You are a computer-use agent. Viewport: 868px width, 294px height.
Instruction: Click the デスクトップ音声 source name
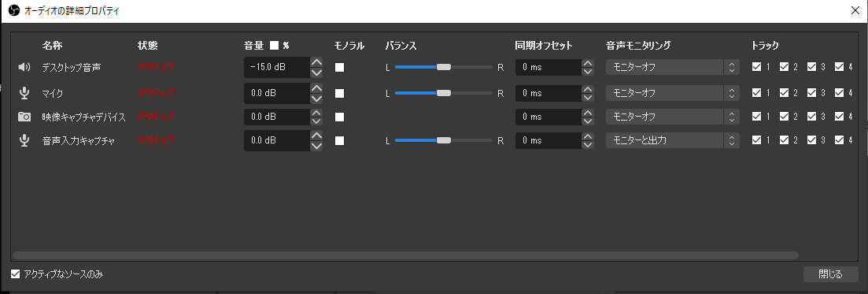tap(72, 67)
